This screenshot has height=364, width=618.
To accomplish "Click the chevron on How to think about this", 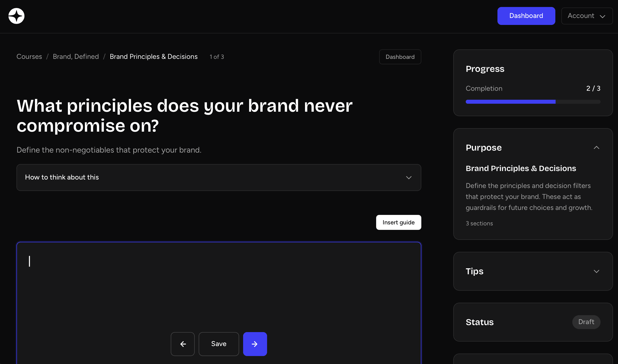I will tap(409, 178).
